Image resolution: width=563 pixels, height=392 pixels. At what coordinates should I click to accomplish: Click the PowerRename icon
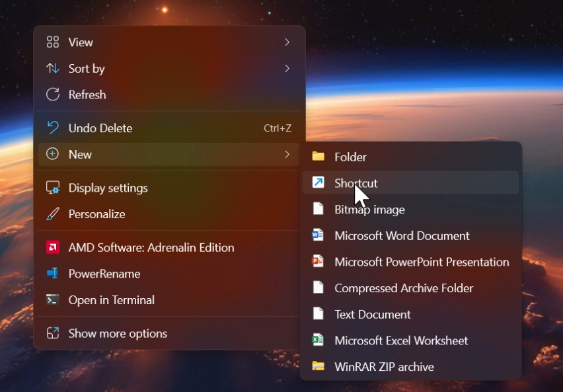53,274
